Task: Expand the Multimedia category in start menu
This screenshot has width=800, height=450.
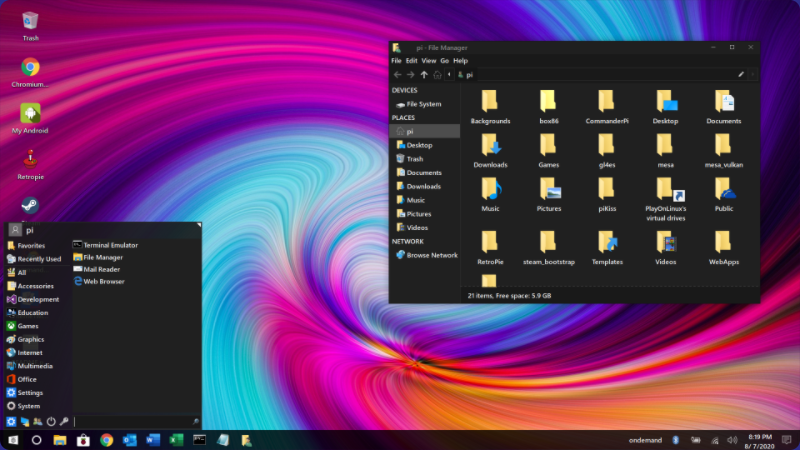Action: (x=35, y=366)
